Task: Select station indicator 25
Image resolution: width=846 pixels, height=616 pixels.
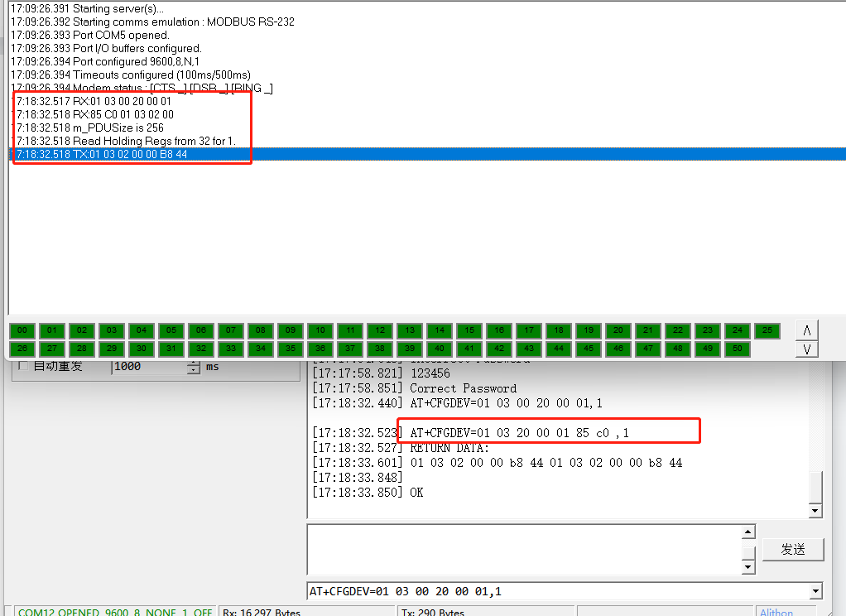Action: click(767, 330)
